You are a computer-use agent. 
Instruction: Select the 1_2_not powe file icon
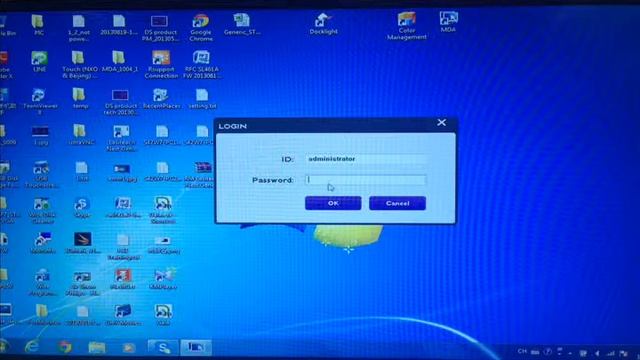(79, 28)
